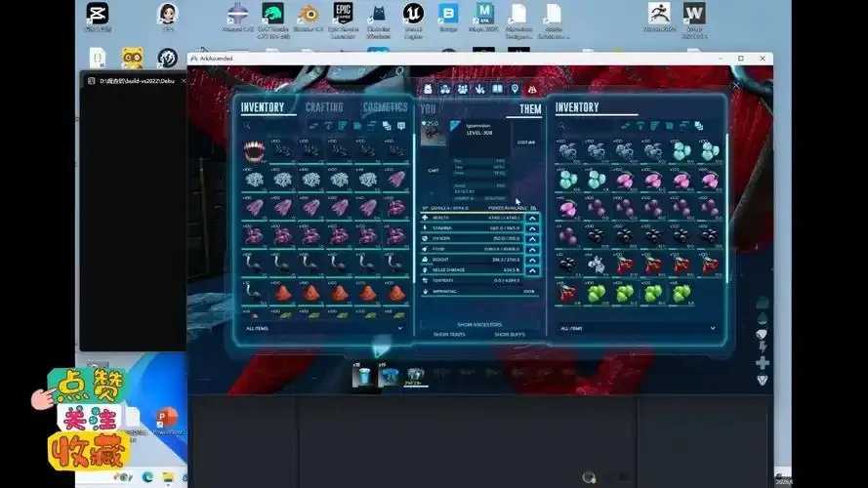Click the stacked-boxes icon in left inventory toolbar
Screen dimensions: 868x488
click(387, 126)
